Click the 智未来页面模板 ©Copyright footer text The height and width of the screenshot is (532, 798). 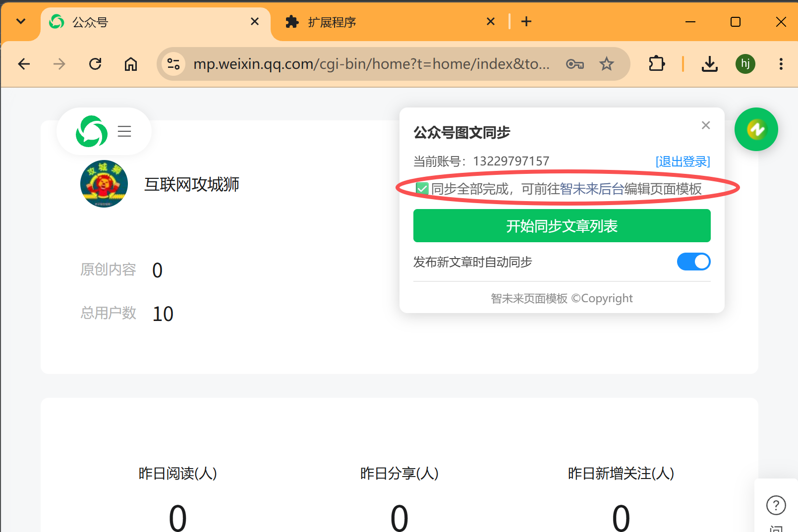tap(562, 298)
